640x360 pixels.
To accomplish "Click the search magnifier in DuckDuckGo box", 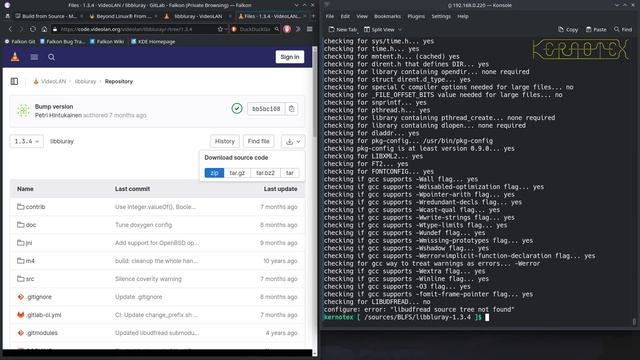I will (277, 29).
